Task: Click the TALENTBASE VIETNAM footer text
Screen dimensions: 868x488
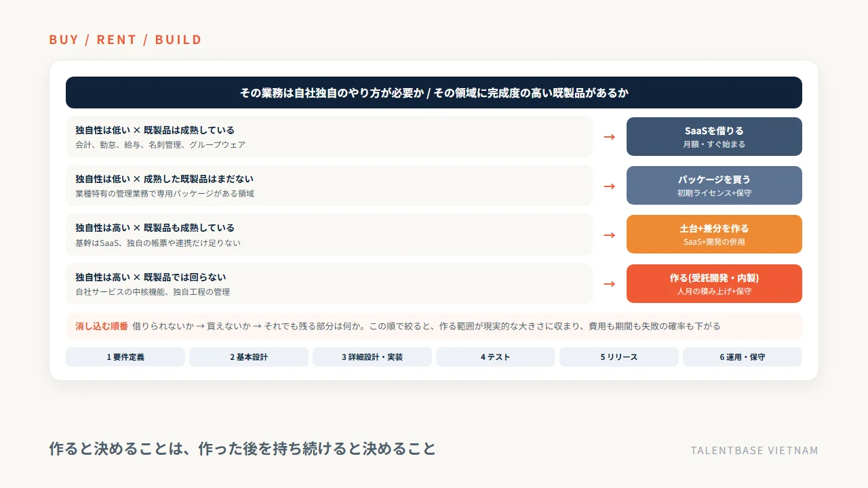Action: click(755, 450)
